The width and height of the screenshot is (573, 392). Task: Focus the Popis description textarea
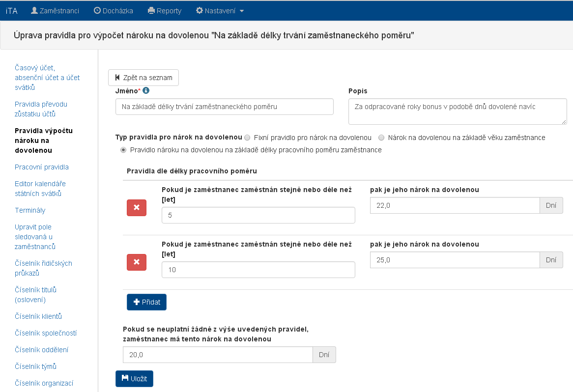457,112
